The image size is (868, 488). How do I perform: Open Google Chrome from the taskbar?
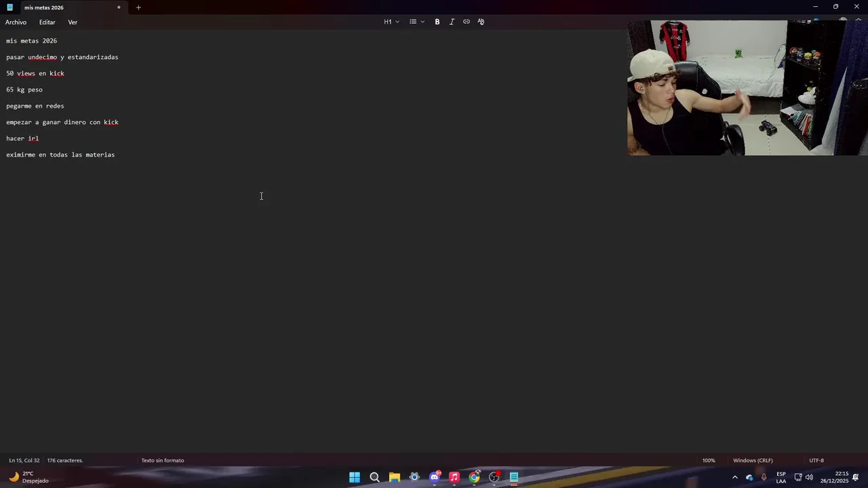pos(475,477)
